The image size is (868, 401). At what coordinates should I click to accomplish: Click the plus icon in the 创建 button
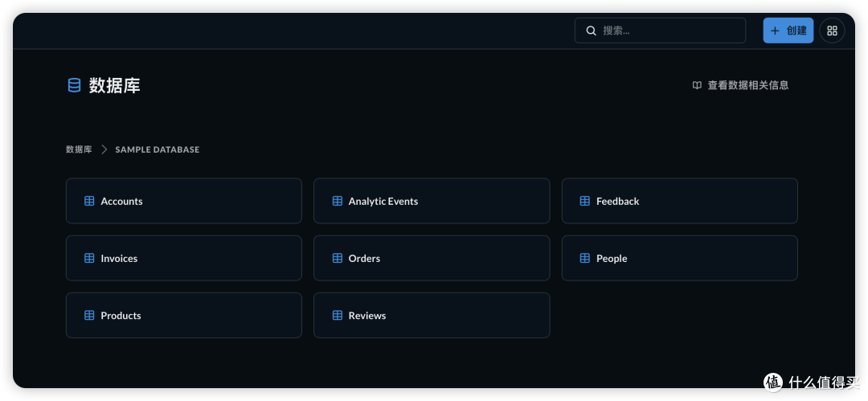[x=775, y=31]
